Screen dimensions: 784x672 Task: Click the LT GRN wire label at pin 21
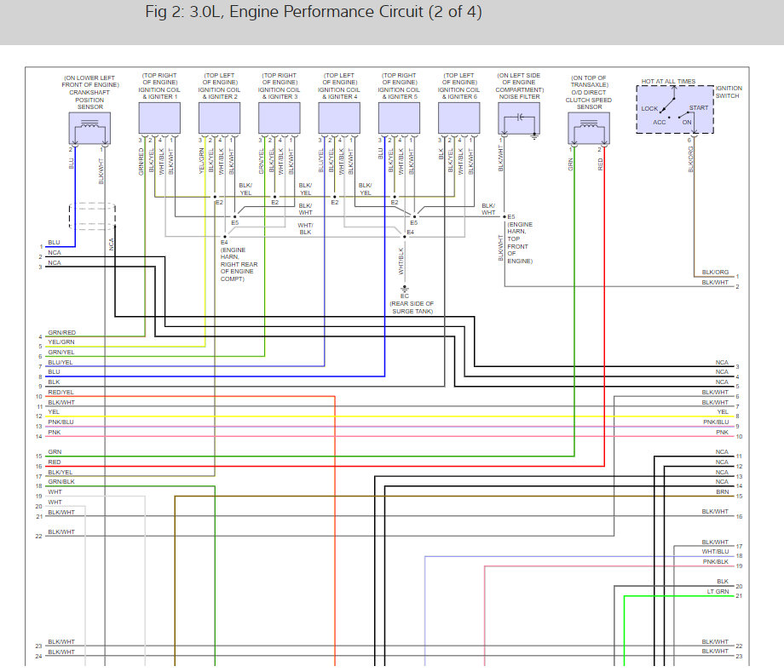coord(718,592)
